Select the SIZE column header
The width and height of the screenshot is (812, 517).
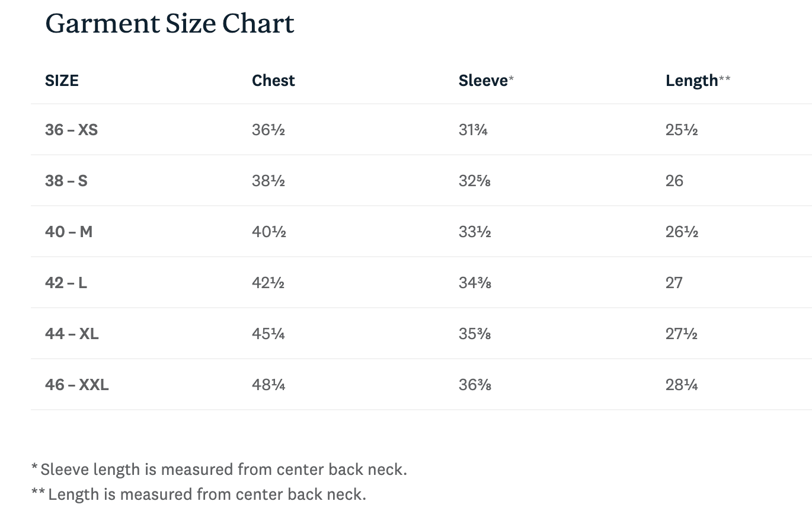62,81
